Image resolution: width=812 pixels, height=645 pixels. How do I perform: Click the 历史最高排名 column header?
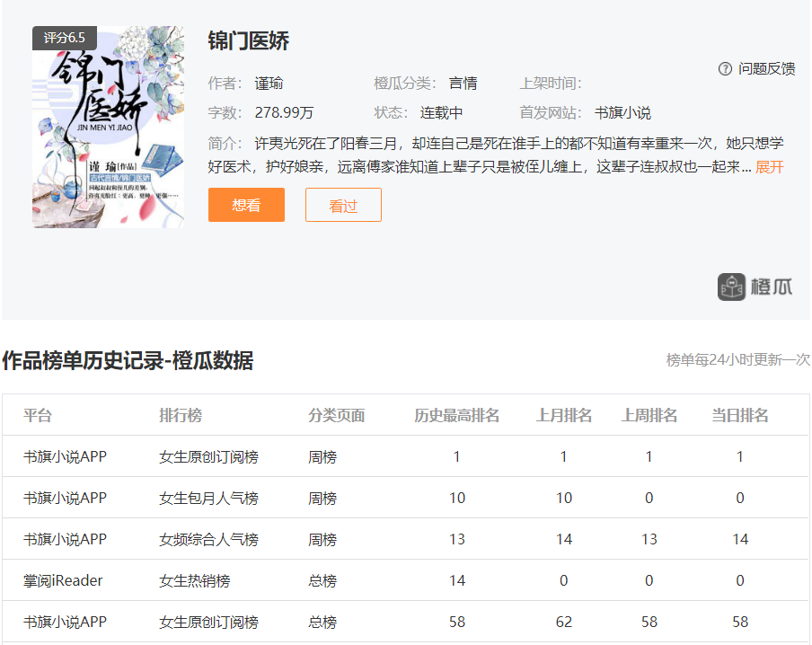pos(456,416)
